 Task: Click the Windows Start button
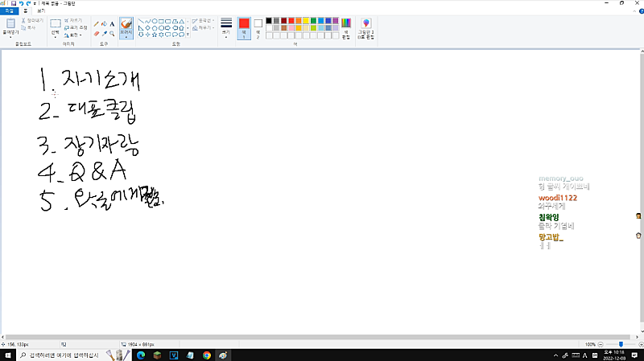(x=8, y=355)
